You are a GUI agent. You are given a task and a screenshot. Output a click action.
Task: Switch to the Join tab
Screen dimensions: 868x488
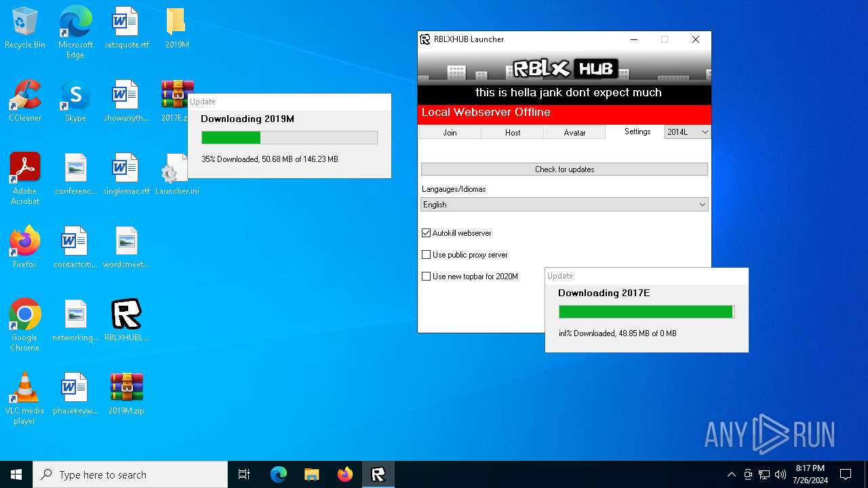click(x=450, y=133)
